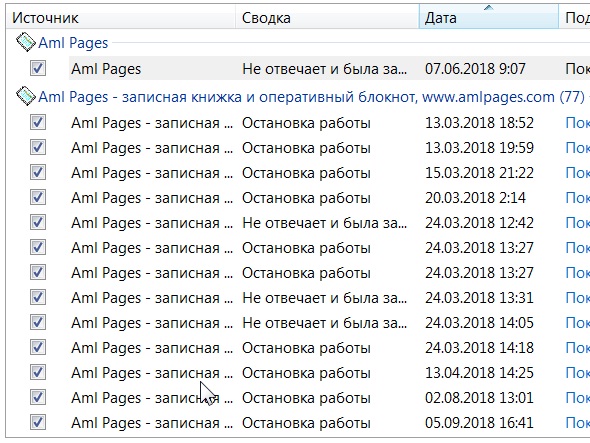Click the date 20.03.2018 2:14
Screen dimensions: 590x443
tap(475, 198)
